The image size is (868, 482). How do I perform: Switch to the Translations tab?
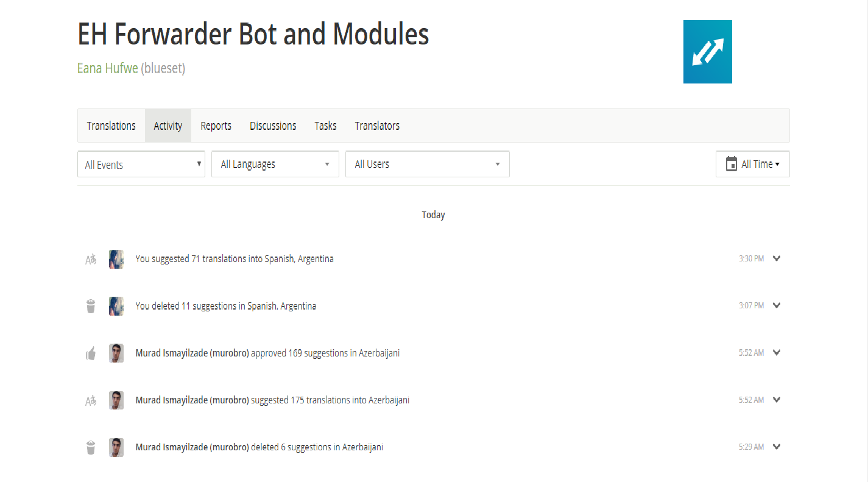111,126
